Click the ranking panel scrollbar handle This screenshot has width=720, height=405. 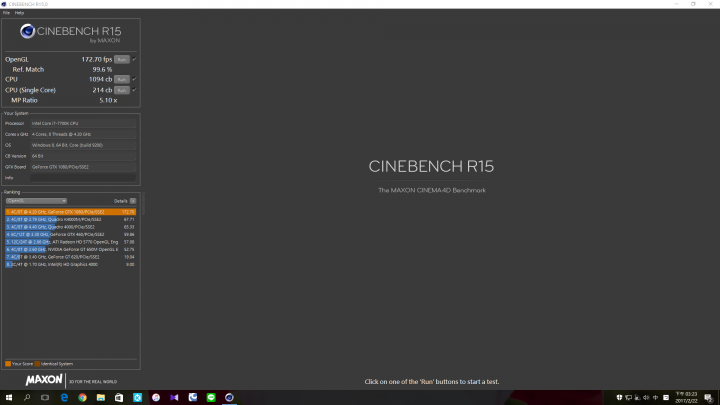[143, 203]
